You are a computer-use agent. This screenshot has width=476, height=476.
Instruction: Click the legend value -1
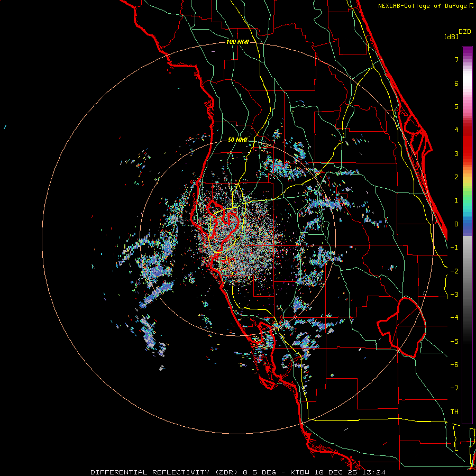pos(454,248)
